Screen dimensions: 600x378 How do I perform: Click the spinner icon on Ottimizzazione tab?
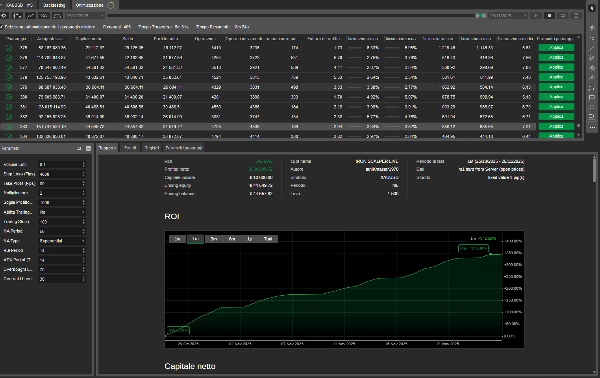[111, 5]
